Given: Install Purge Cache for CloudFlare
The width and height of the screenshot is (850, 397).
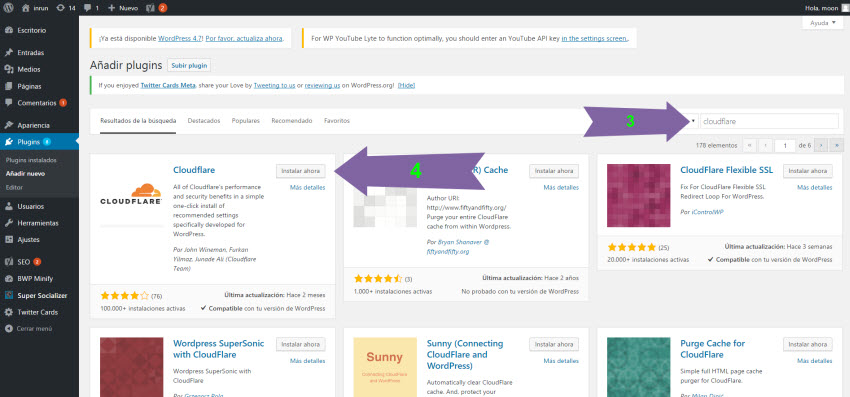Looking at the screenshot, I should [x=808, y=344].
